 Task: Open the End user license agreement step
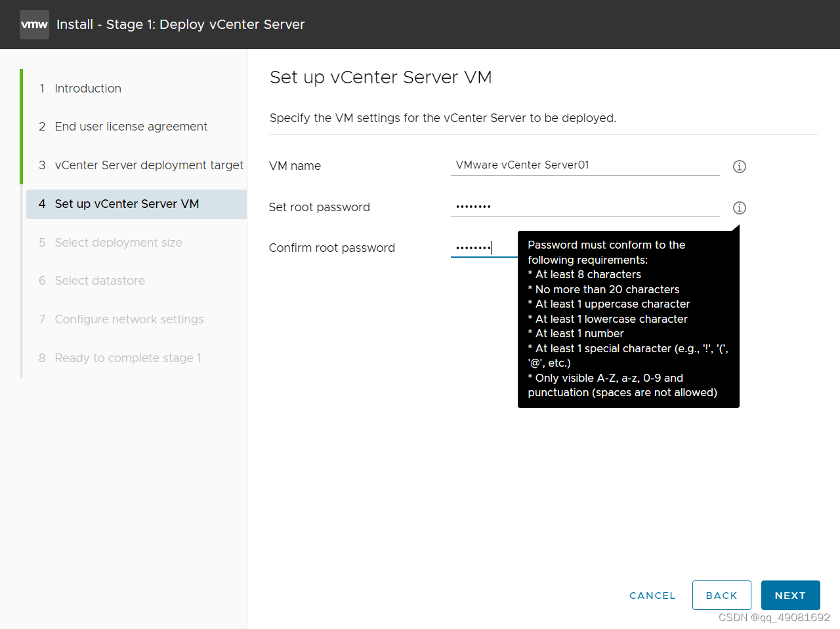(x=131, y=127)
